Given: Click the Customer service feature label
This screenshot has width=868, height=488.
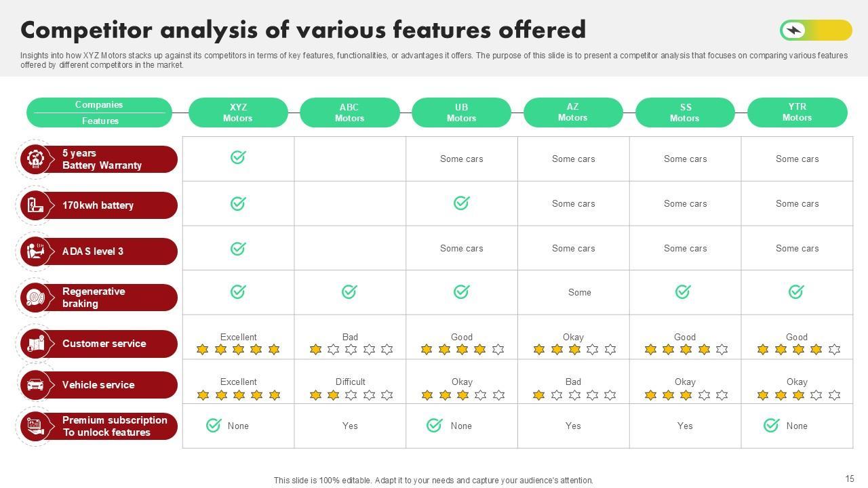Looking at the screenshot, I should point(104,344).
